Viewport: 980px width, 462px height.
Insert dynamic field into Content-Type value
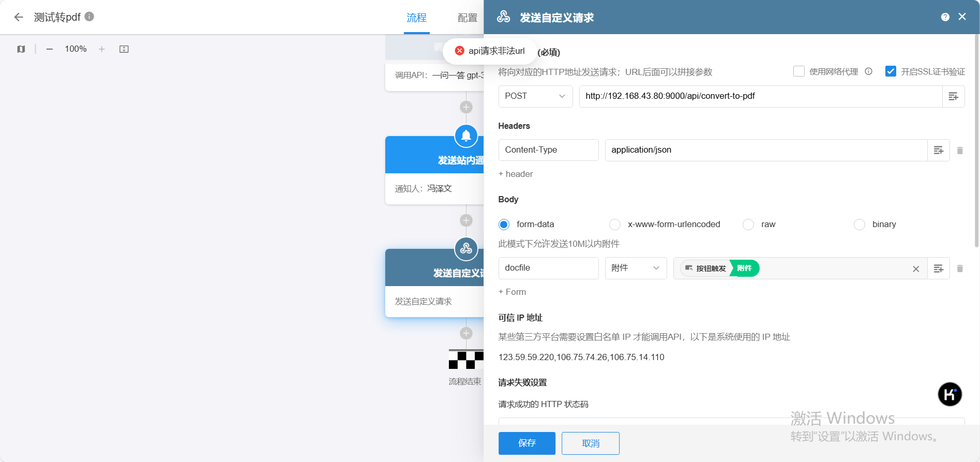(x=938, y=150)
